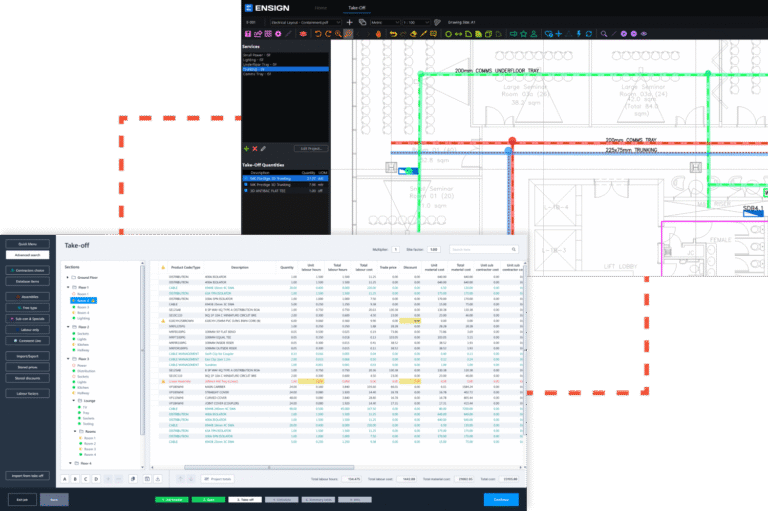This screenshot has height=511, width=768.
Task: Tick checkbox for 3D ANTIBAC FLAT TEE row
Action: [246, 191]
